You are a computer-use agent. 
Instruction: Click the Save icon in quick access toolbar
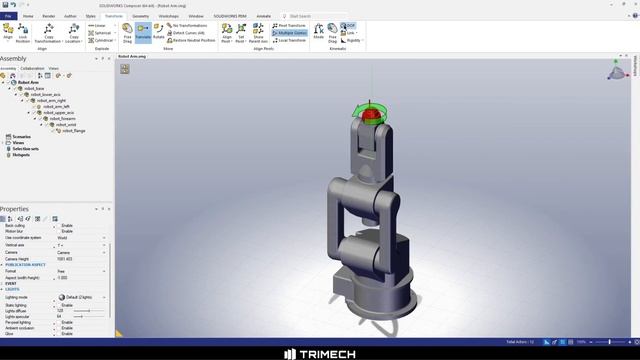(5, 5)
